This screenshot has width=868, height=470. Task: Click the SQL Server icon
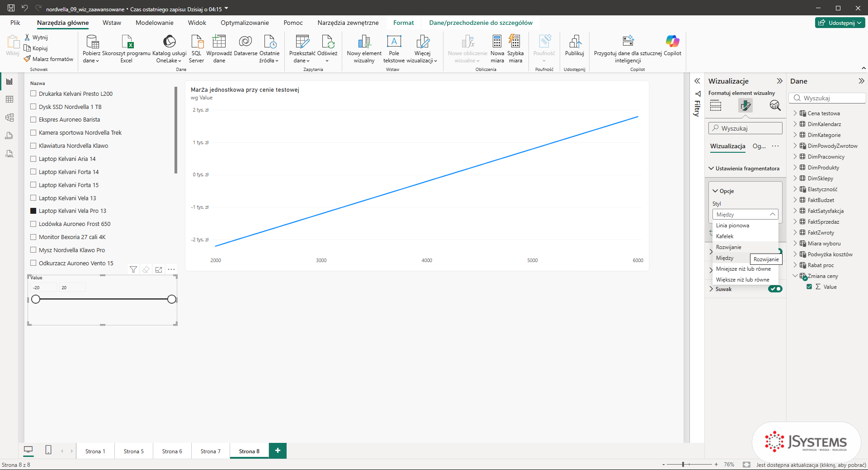(x=197, y=49)
